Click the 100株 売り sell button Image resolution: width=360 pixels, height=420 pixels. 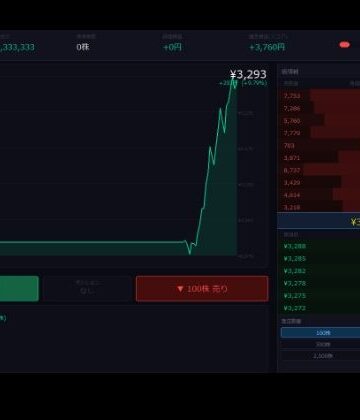202,289
